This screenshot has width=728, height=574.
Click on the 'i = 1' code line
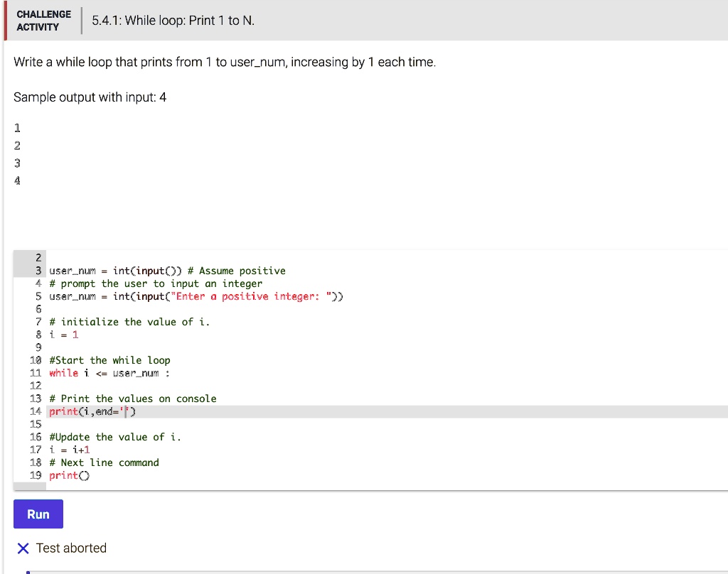tap(64, 335)
